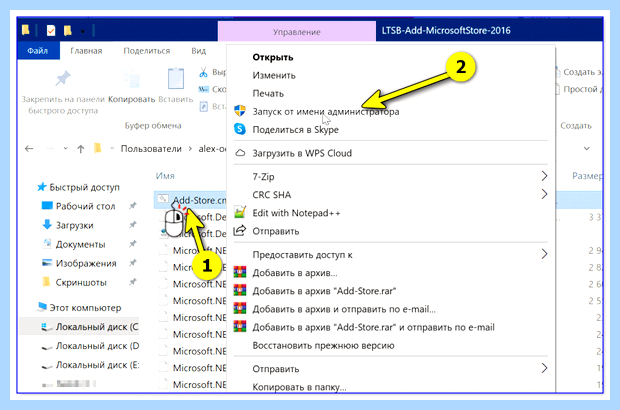620x410 pixels.
Task: Expand the 7-Zip submenu arrow
Action: tap(544, 176)
